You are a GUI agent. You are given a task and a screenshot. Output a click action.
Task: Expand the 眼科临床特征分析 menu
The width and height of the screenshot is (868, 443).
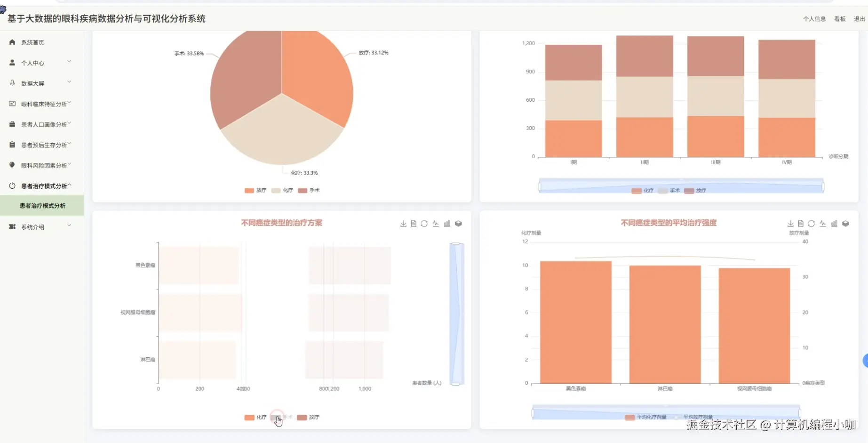click(69, 103)
